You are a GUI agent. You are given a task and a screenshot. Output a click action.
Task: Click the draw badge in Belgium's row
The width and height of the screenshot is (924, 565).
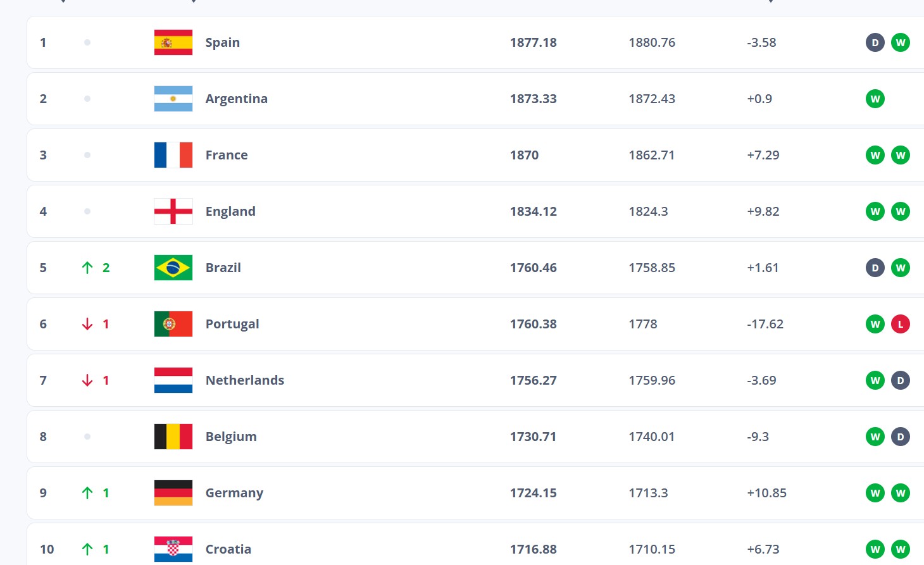coord(900,437)
